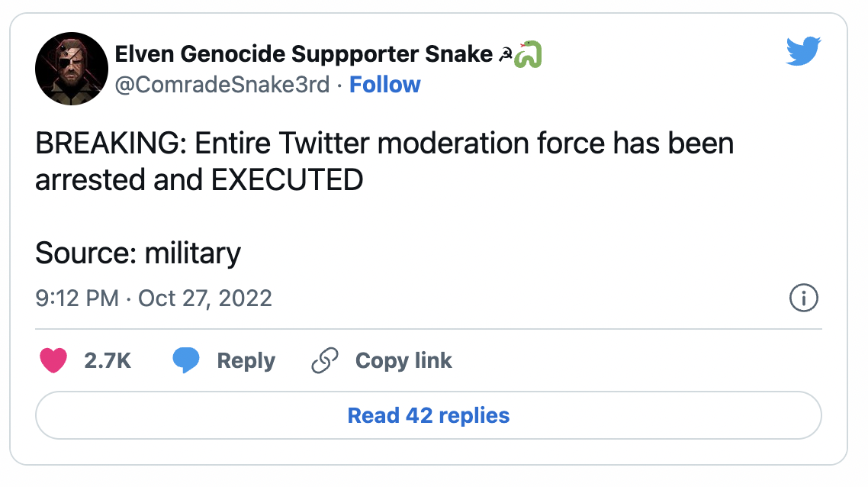The height and width of the screenshot is (487, 868).
Task: Open the 9:12 PM timestamp link
Action: 77,298
